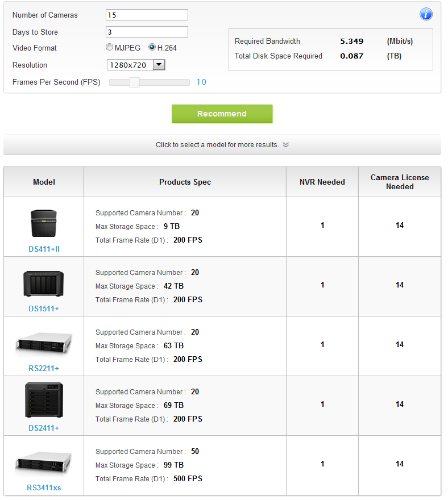448x500 pixels.
Task: Open the DS2411+ model link
Action: 44,428
